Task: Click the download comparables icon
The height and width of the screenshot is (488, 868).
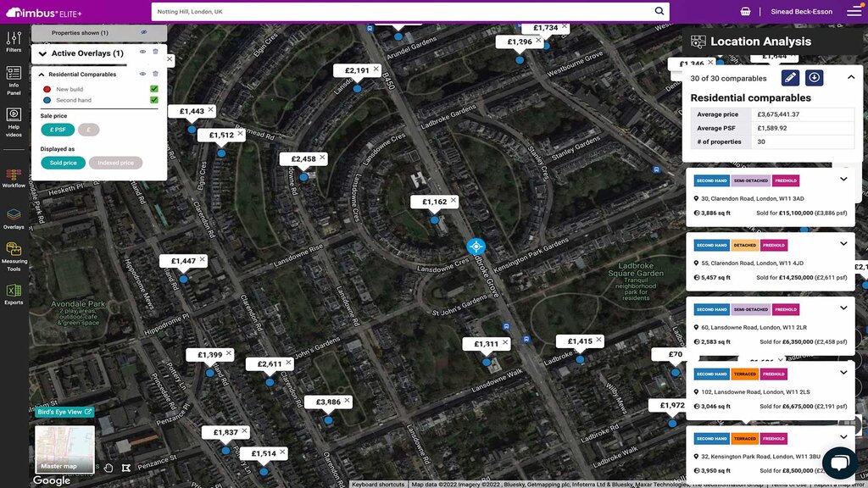Action: pyautogui.click(x=815, y=77)
